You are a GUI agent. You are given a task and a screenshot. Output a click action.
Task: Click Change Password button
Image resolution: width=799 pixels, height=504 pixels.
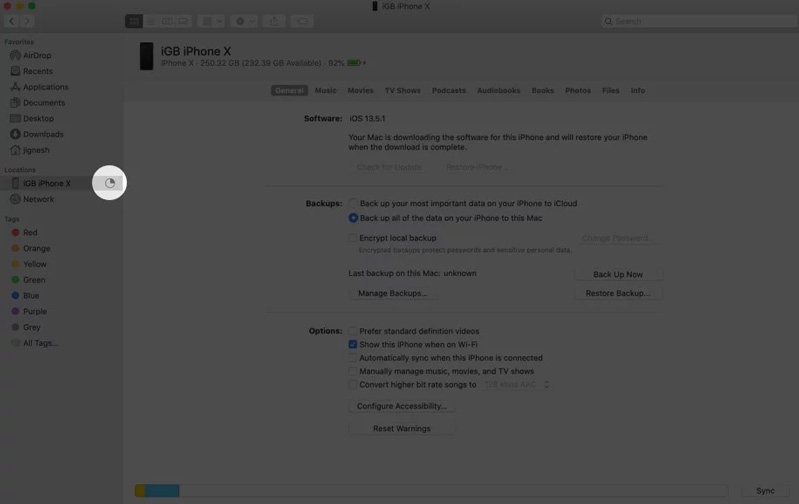pos(618,238)
